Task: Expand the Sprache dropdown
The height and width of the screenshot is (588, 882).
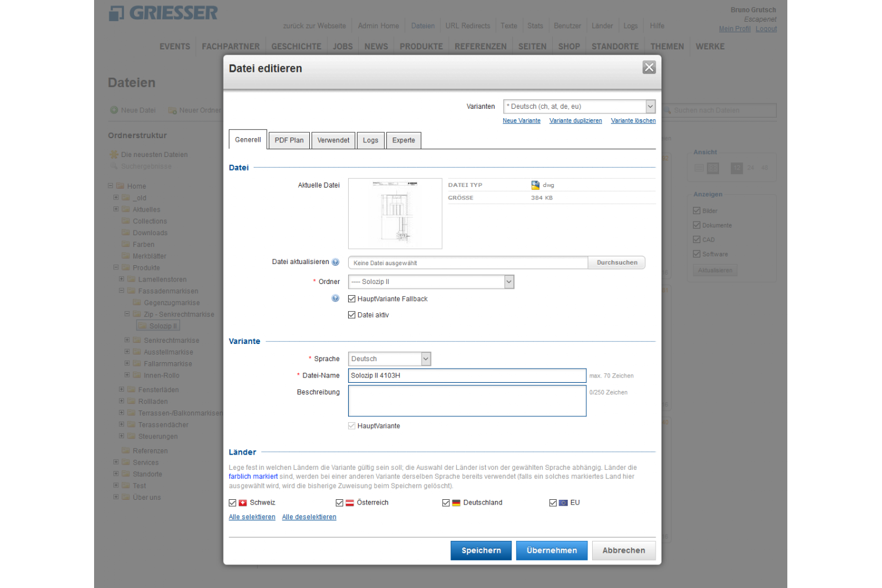Action: coord(389,359)
